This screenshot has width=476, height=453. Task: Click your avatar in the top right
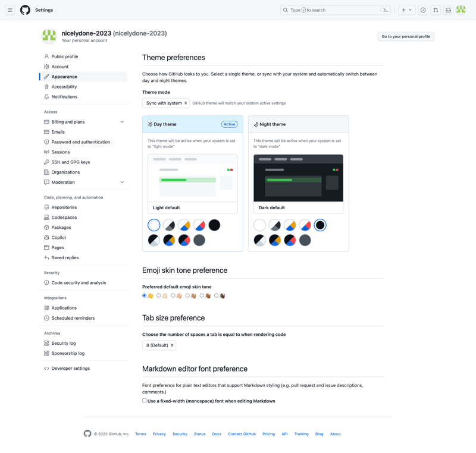coord(461,10)
